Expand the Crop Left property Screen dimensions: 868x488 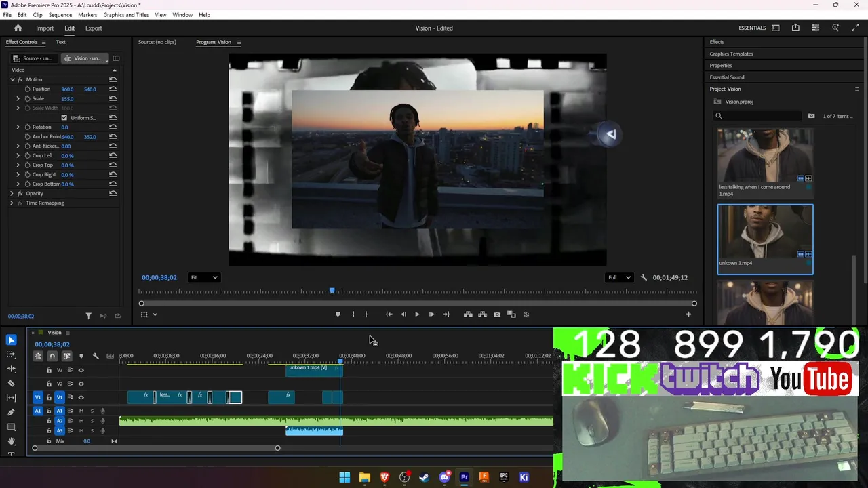(x=18, y=155)
